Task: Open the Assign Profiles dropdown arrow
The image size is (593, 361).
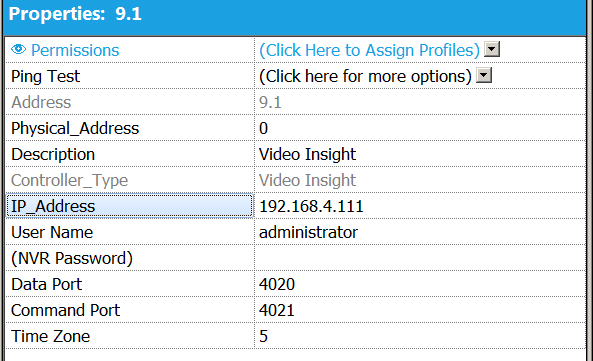Action: pyautogui.click(x=492, y=49)
